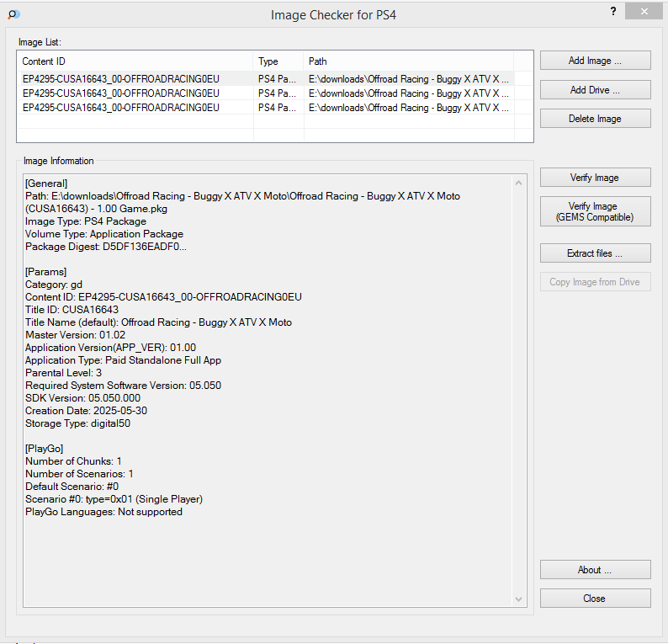Click the [General] section header text
This screenshot has width=668, height=644.
[46, 184]
